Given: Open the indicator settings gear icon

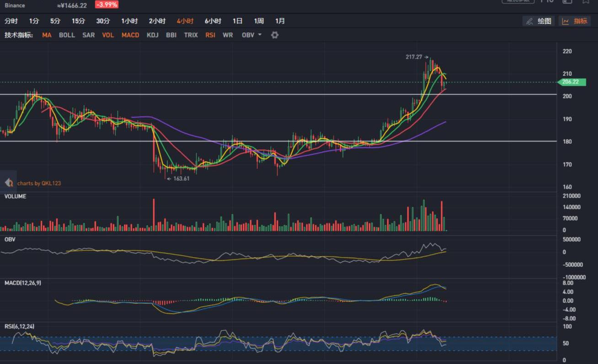Looking at the screenshot, I should [x=274, y=35].
